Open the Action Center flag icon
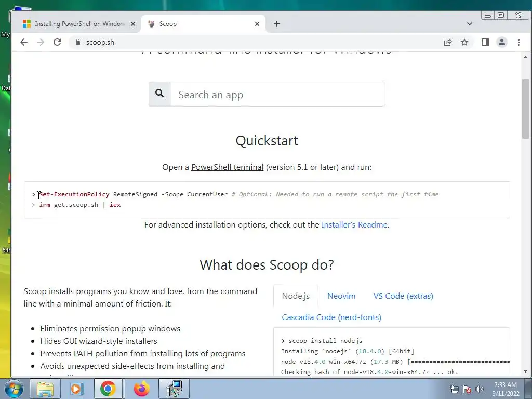Viewport: 532px width, 399px height. pyautogui.click(x=467, y=389)
